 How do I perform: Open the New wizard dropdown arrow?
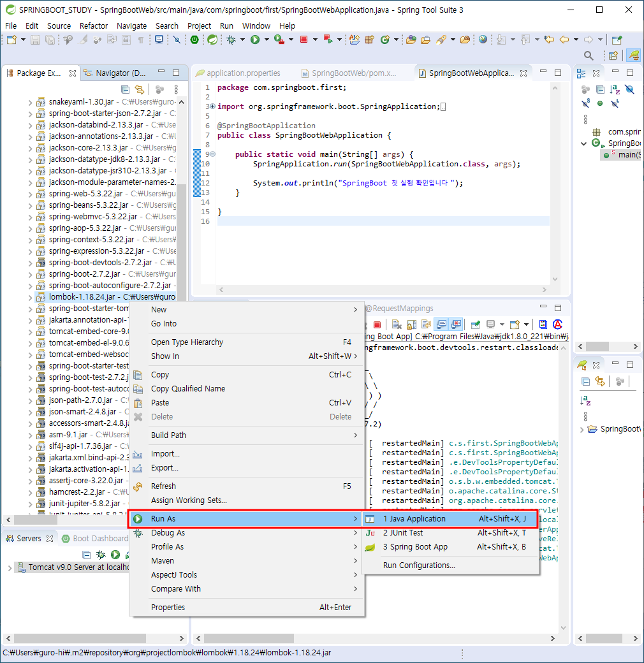(x=23, y=40)
